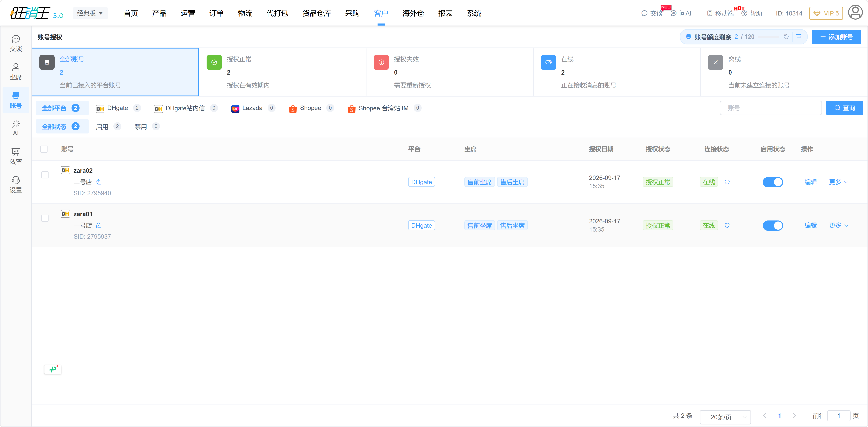Refresh zara02 connection status
Viewport: 868px width, 427px height.
[727, 182]
